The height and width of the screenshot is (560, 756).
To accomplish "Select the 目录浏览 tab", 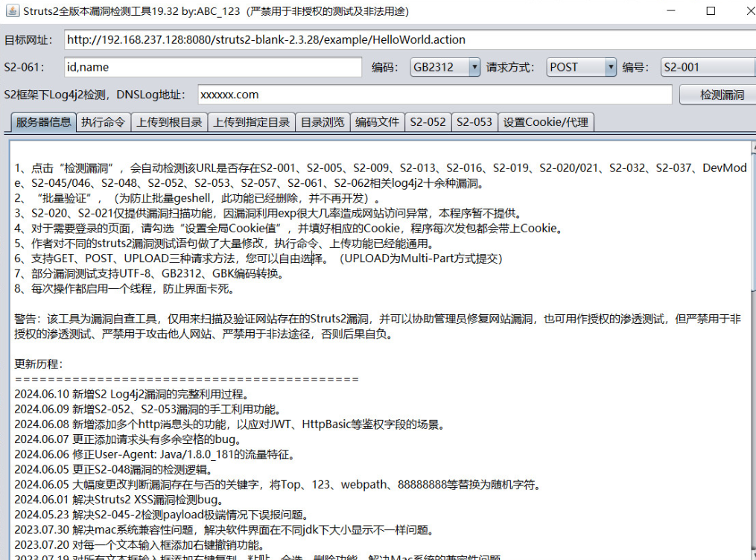I will tap(322, 122).
